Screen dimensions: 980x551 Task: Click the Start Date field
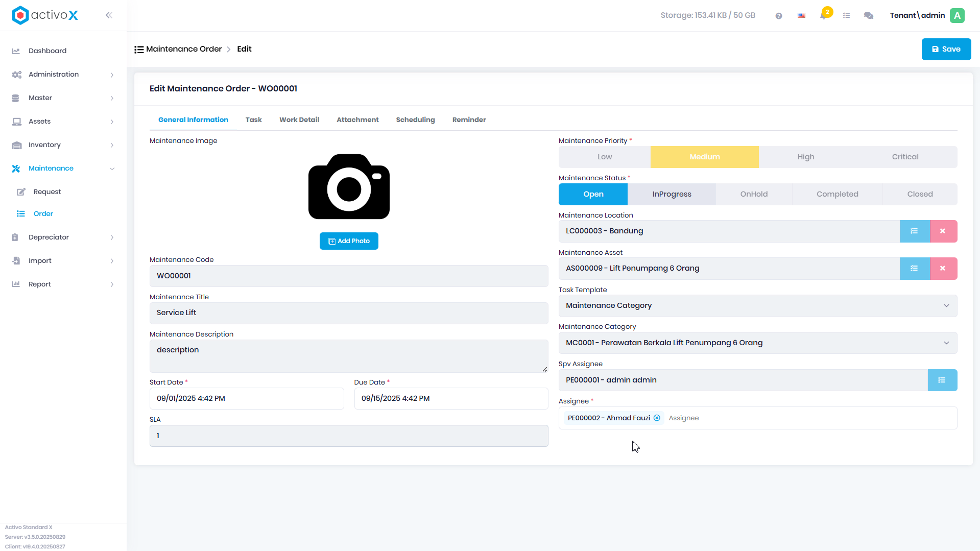247,399
